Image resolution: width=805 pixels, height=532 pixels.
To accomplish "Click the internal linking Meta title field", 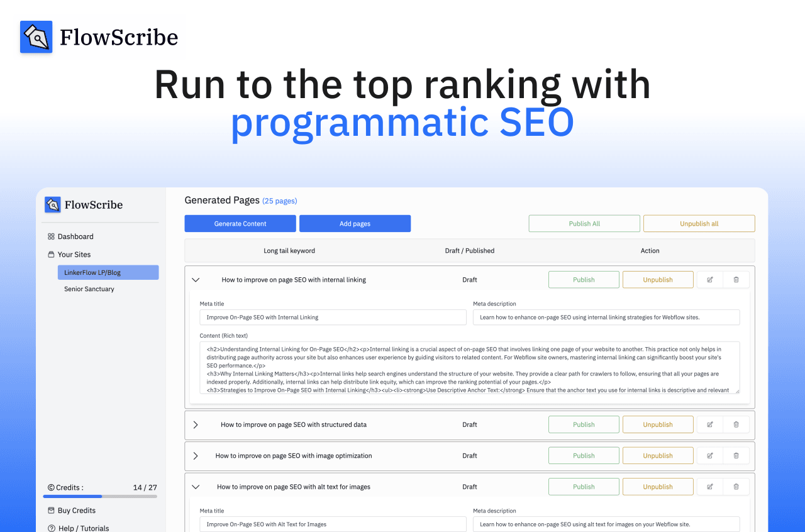I will (x=333, y=318).
